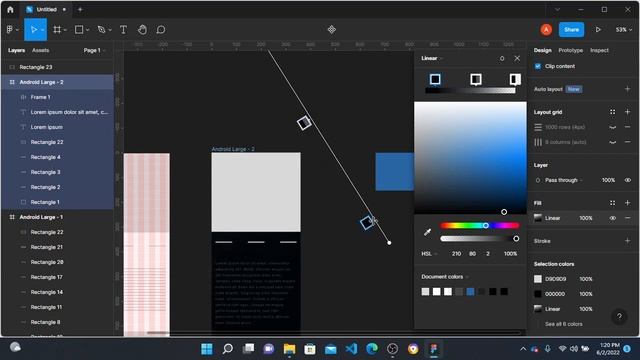Select the Rectangle shape tool
The width and height of the screenshot is (640, 360).
(79, 29)
